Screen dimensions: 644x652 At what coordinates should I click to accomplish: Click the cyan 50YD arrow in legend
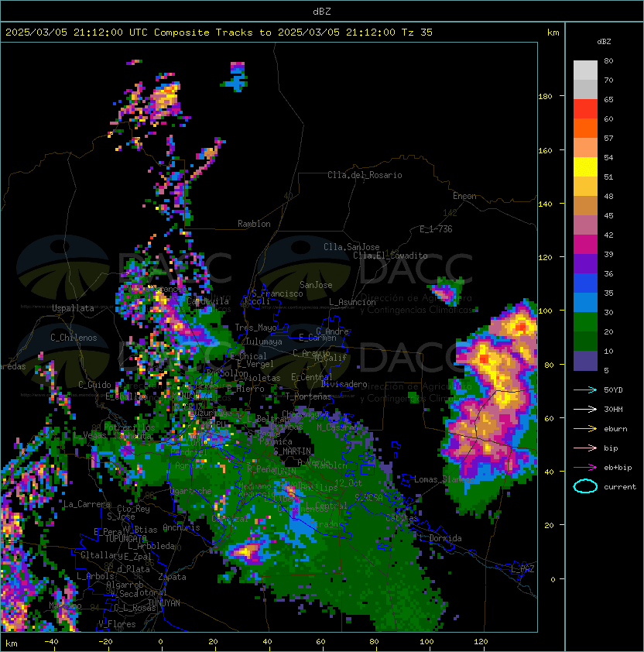pos(585,390)
